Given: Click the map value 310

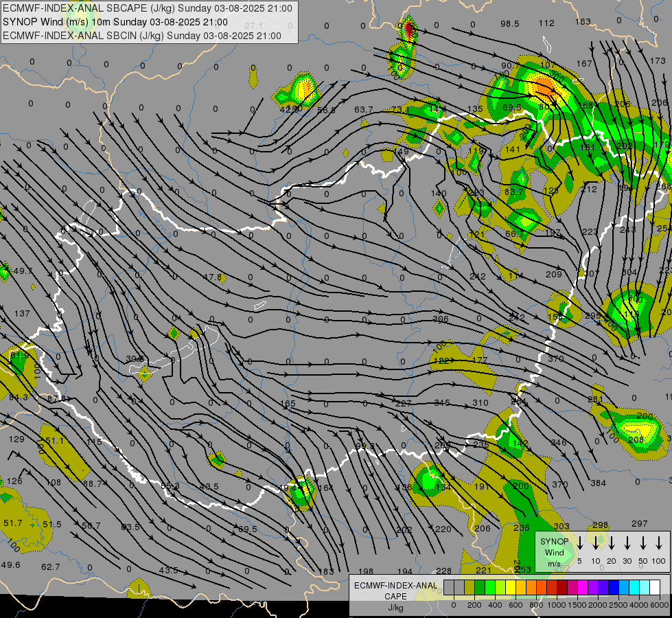Looking at the screenshot, I should tap(480, 402).
